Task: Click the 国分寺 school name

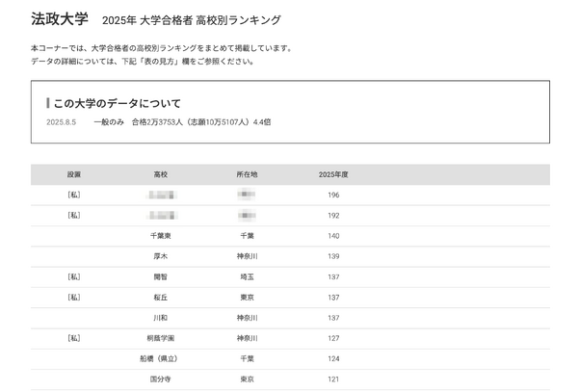Action: [x=161, y=379]
